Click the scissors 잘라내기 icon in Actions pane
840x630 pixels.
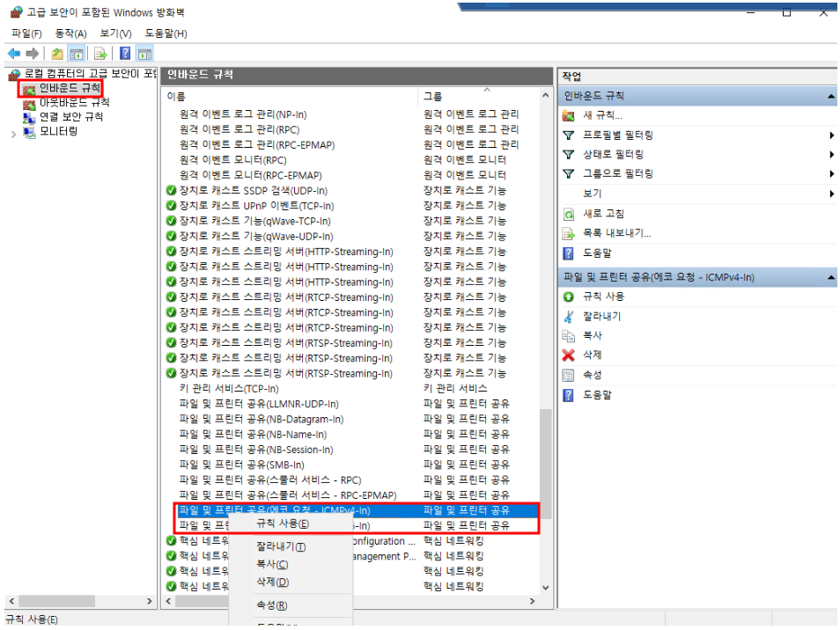[x=569, y=317]
